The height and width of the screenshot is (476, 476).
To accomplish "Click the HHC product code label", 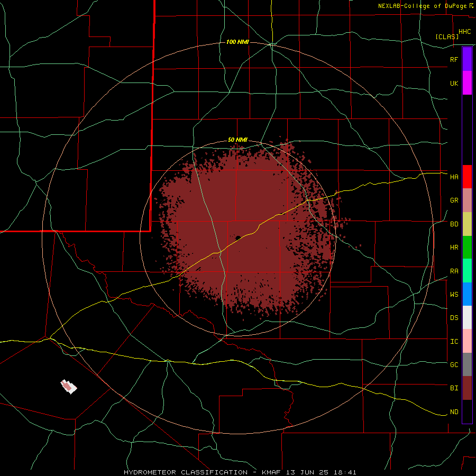I will [464, 32].
